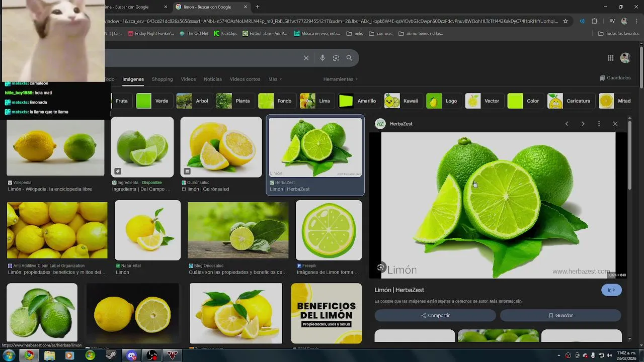Click the blue 'Ir' visit button
Screen dimensions: 644x362
coord(611,290)
